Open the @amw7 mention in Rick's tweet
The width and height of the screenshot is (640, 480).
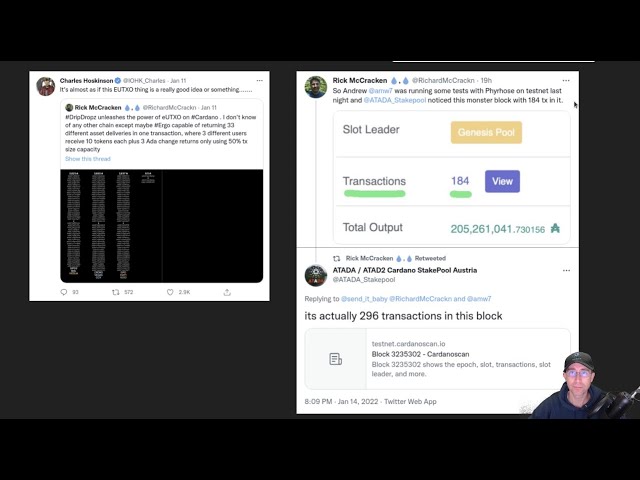(380, 91)
